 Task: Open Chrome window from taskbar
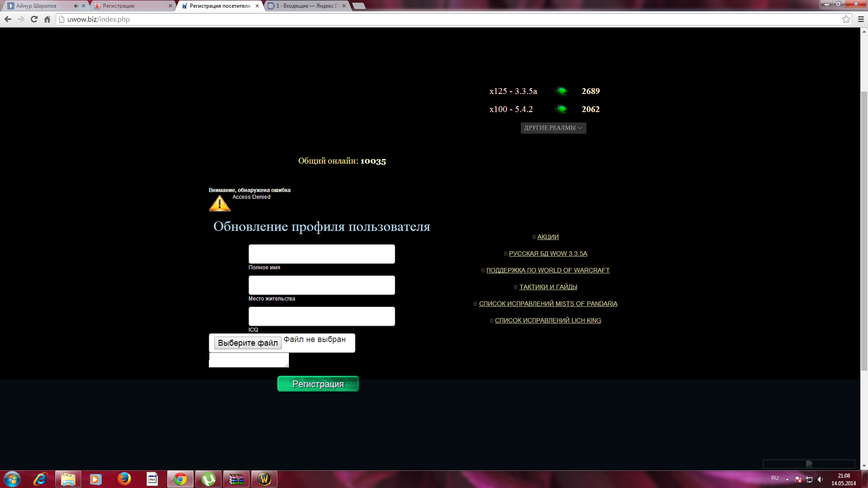point(180,479)
